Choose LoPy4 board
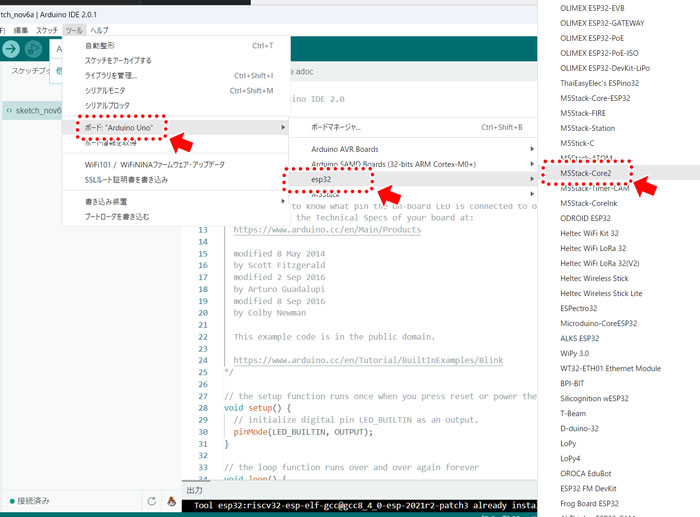The image size is (700, 517). 570,459
